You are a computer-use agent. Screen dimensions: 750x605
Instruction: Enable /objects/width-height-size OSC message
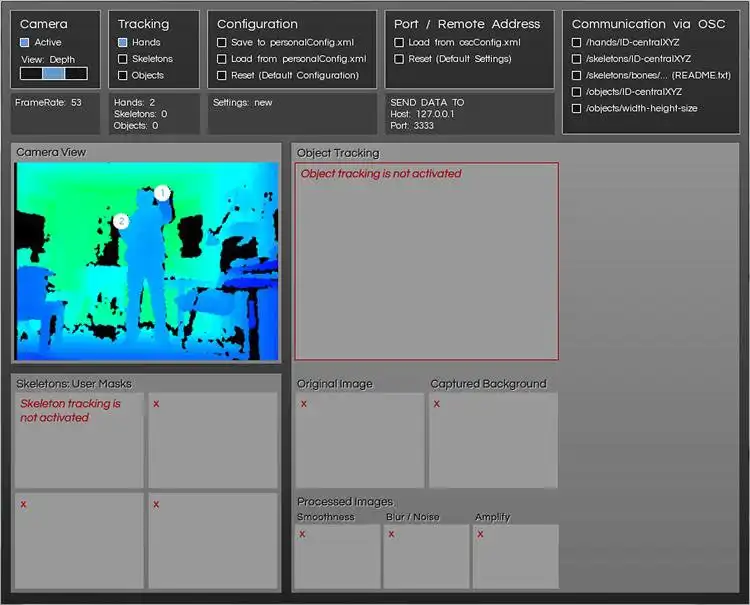576,109
